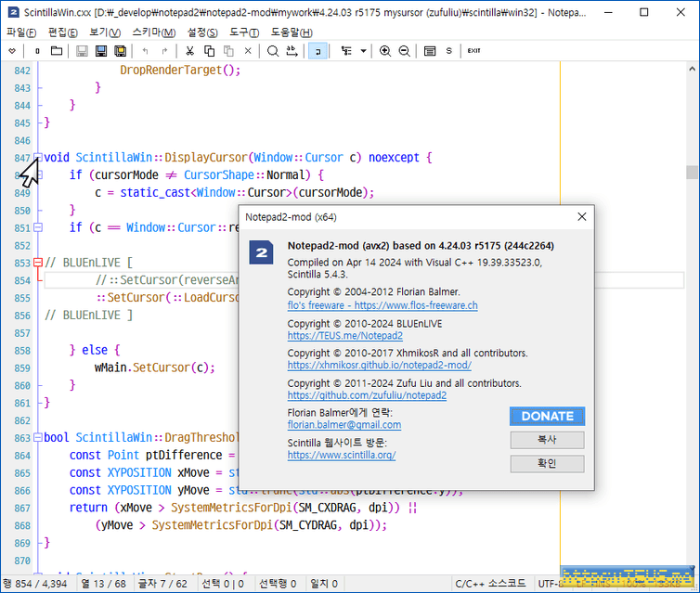The width and height of the screenshot is (700, 593).
Task: Click the Copy icon in toolbar
Action: pyautogui.click(x=209, y=50)
